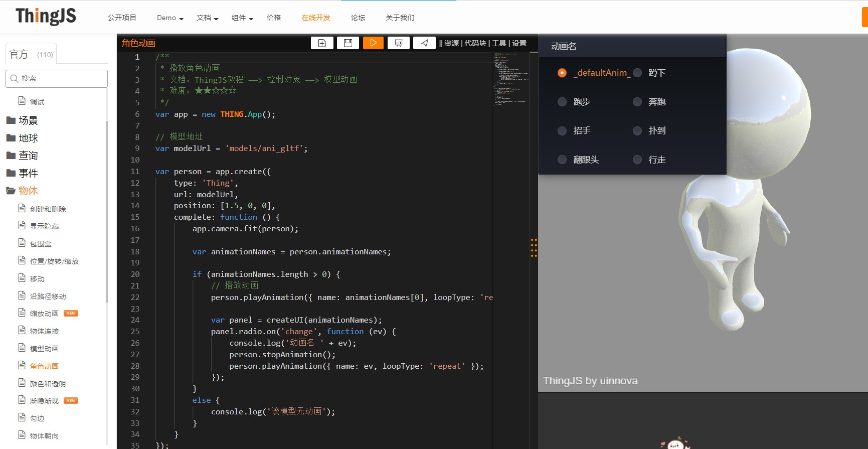The width and height of the screenshot is (868, 449).
Task: Switch to the 官方 (110) tab
Action: click(31, 54)
